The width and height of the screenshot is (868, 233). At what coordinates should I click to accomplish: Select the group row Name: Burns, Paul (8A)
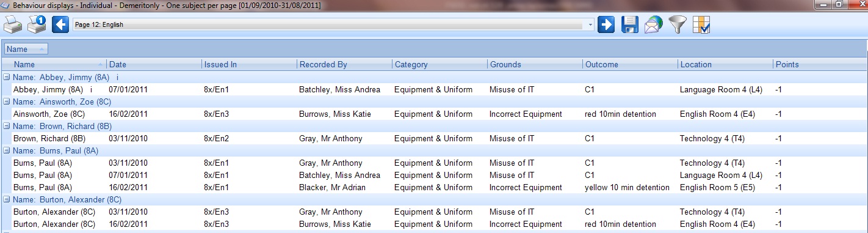point(434,151)
